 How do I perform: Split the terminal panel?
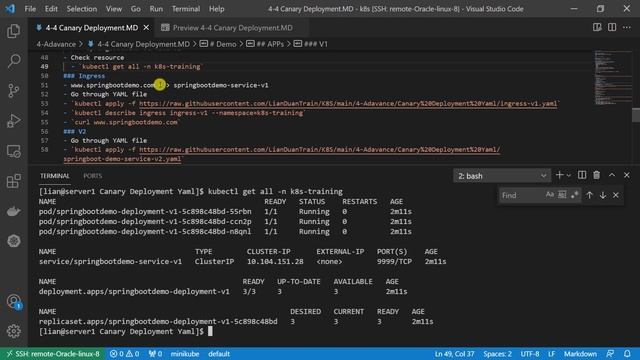coord(582,175)
